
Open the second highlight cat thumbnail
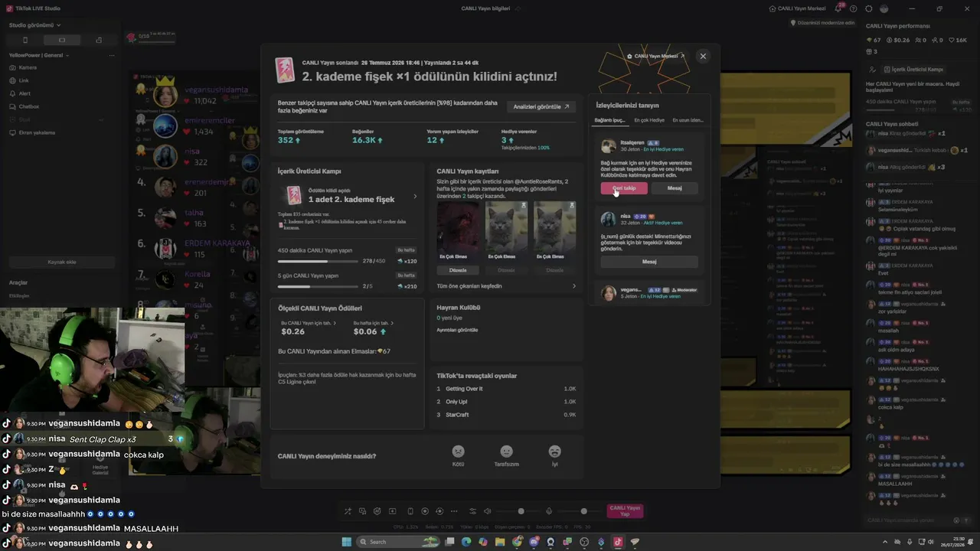coord(506,227)
